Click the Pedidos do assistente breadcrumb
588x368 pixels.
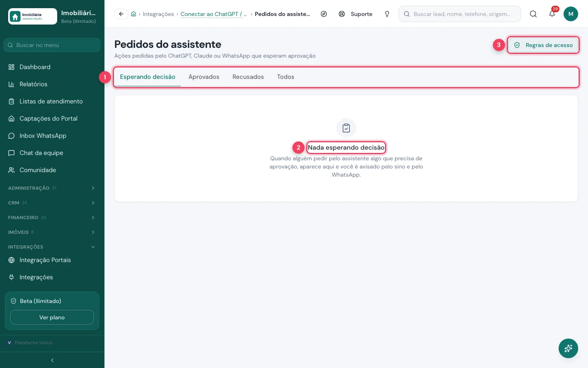coord(282,14)
